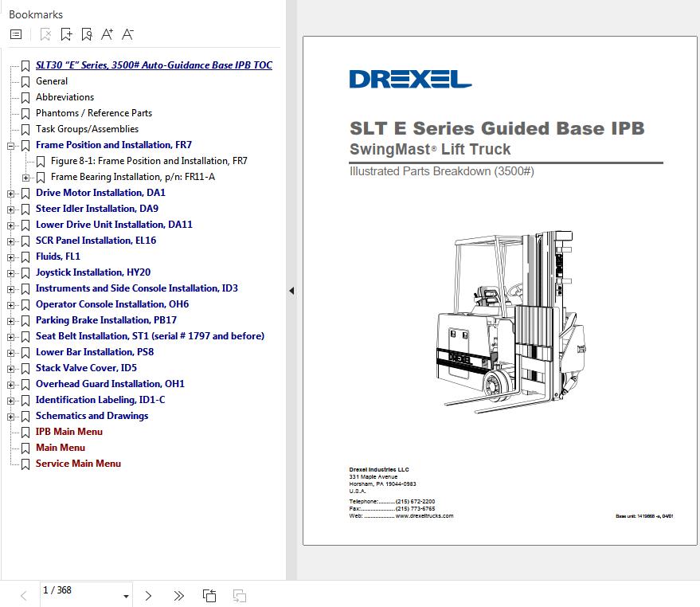Open Schematics and Drawings bookmark

[92, 416]
